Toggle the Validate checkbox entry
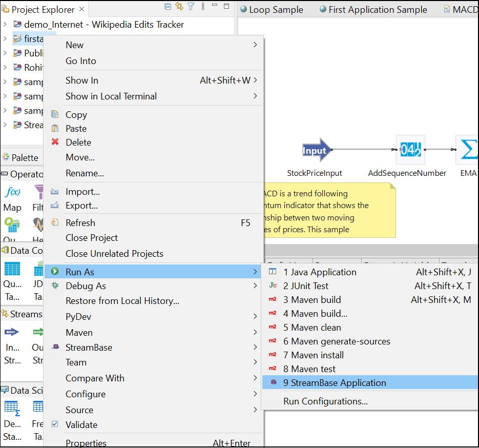The width and height of the screenshot is (479, 448). [x=154, y=425]
